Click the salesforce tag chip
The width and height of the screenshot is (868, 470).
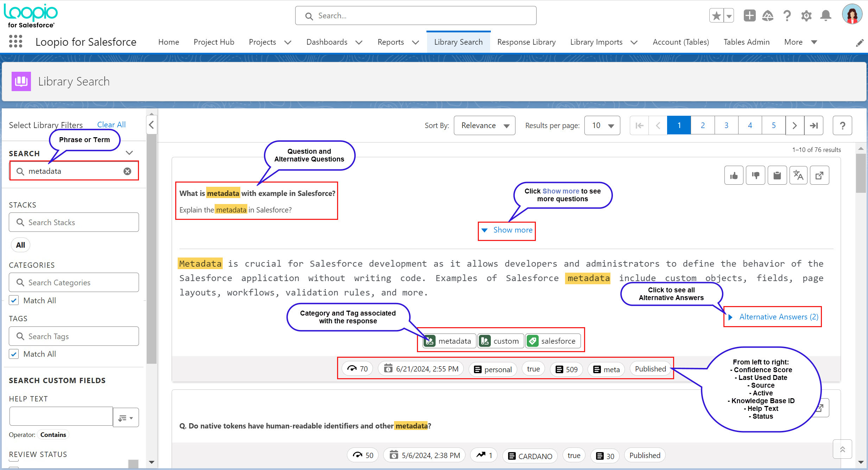(x=553, y=341)
